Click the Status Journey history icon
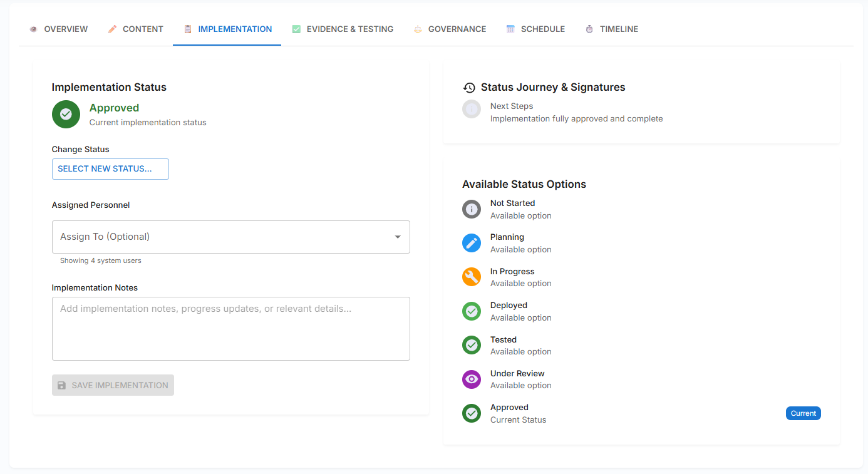 (469, 88)
